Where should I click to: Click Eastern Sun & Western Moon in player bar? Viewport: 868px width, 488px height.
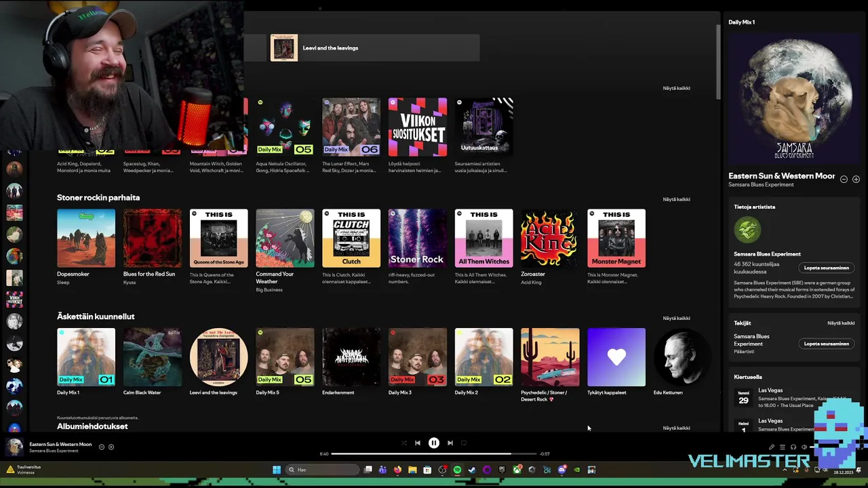pyautogui.click(x=60, y=445)
